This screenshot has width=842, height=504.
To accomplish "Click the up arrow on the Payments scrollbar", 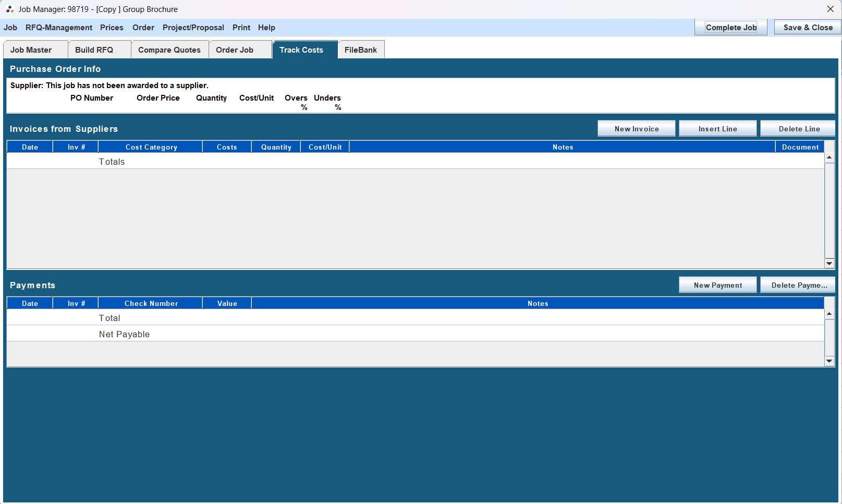I will click(829, 313).
